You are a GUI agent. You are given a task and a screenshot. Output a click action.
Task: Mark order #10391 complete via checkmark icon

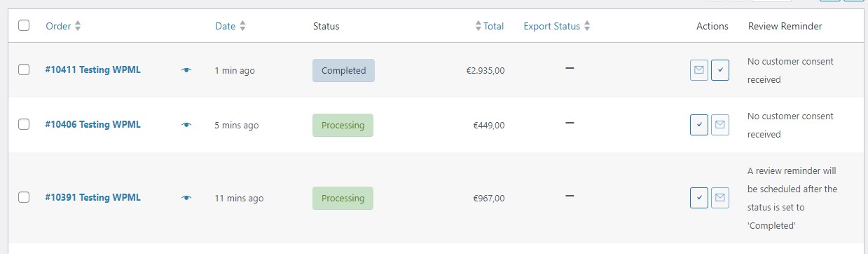[699, 198]
